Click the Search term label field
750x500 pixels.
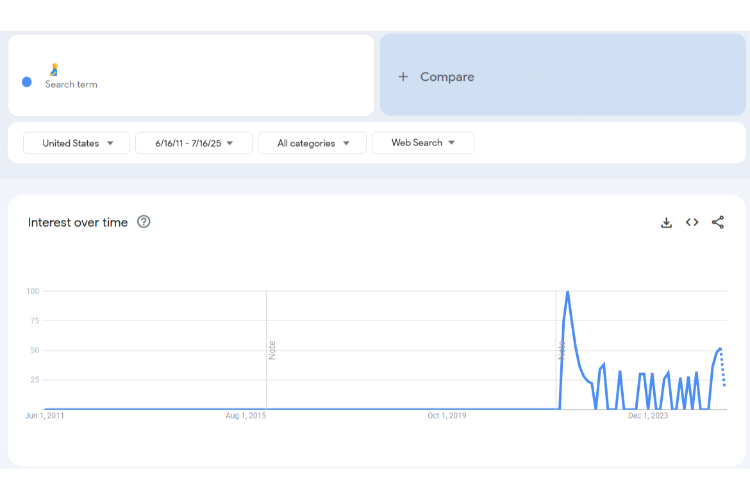[71, 85]
